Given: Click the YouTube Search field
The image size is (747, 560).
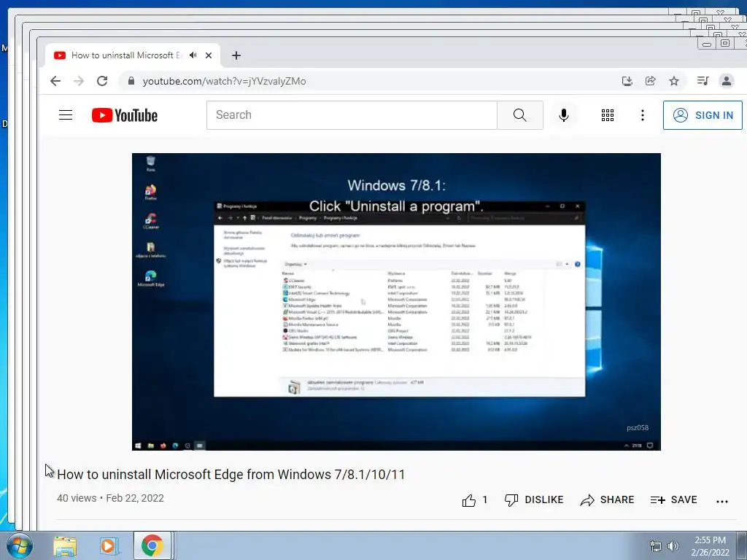Looking at the screenshot, I should [352, 115].
